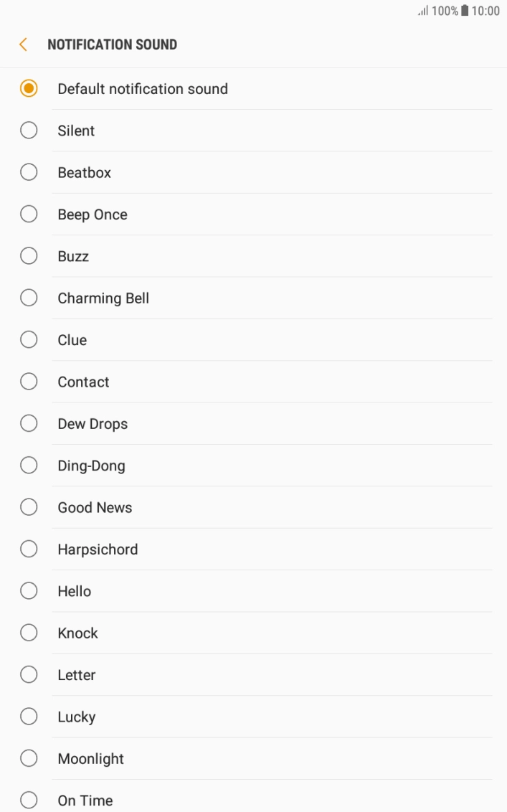
Task: Choose the Ding-Dong notification sound
Action: point(91,465)
